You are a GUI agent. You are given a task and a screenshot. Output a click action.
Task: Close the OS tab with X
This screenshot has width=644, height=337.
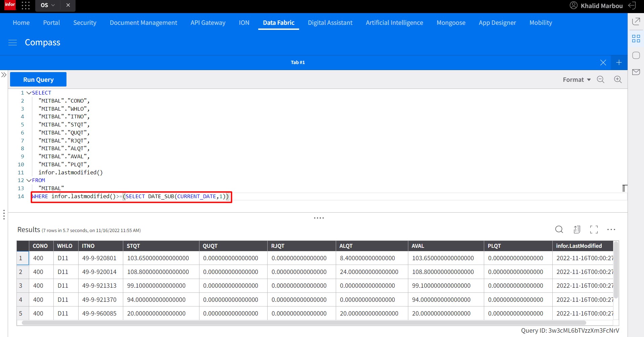[68, 5]
